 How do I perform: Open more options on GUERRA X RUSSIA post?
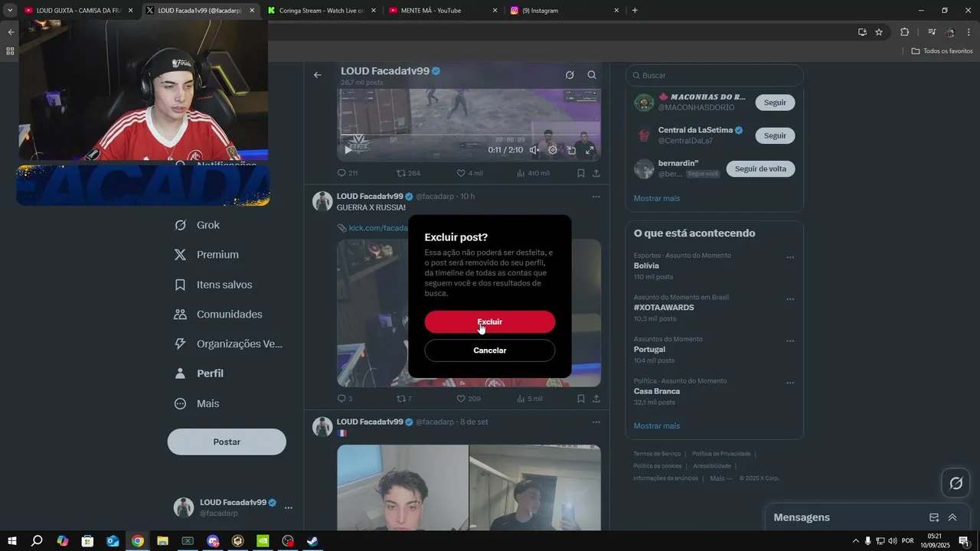click(596, 197)
